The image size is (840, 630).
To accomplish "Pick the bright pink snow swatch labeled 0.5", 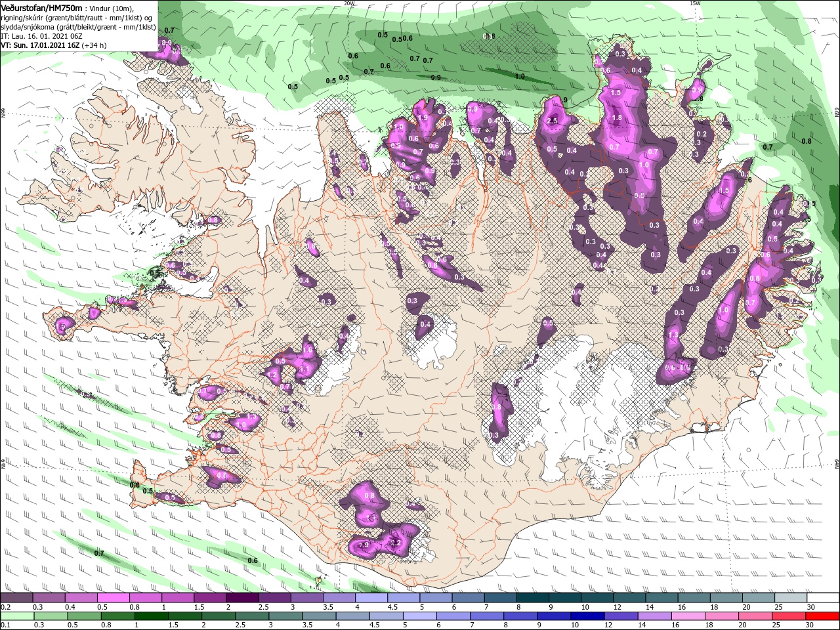I will tap(113, 598).
